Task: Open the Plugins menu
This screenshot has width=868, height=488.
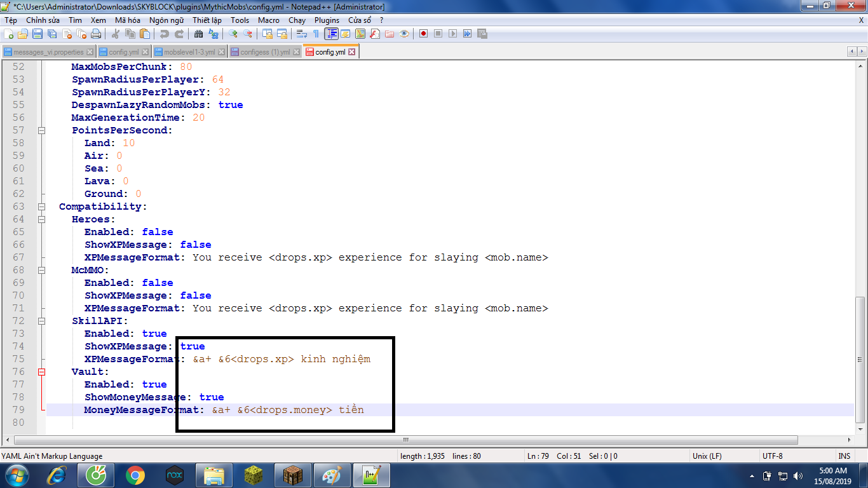Action: point(327,20)
